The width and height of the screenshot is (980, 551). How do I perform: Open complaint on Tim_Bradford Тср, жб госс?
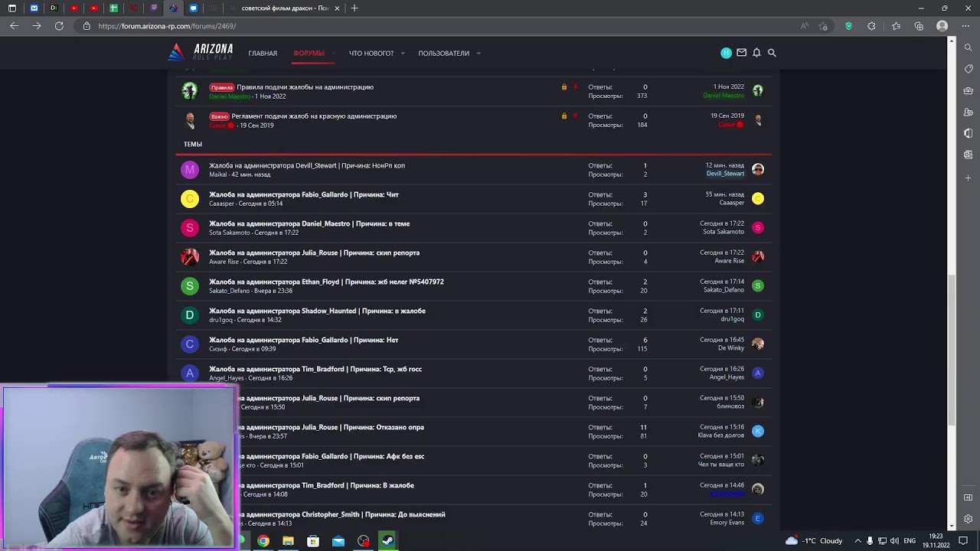coord(315,369)
